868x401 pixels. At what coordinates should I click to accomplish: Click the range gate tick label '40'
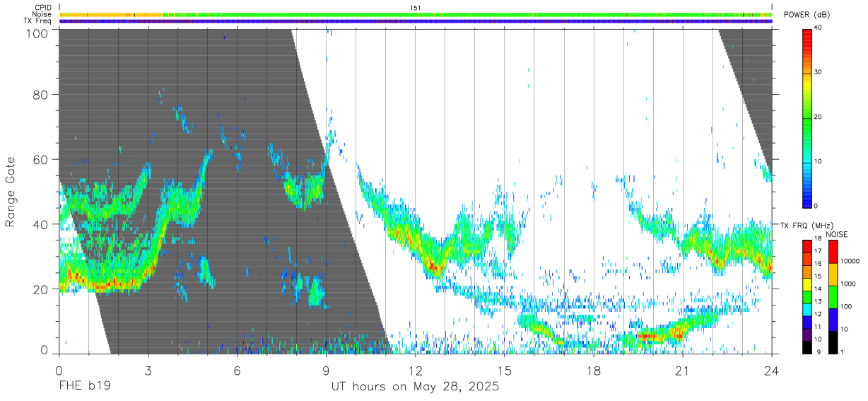[41, 224]
